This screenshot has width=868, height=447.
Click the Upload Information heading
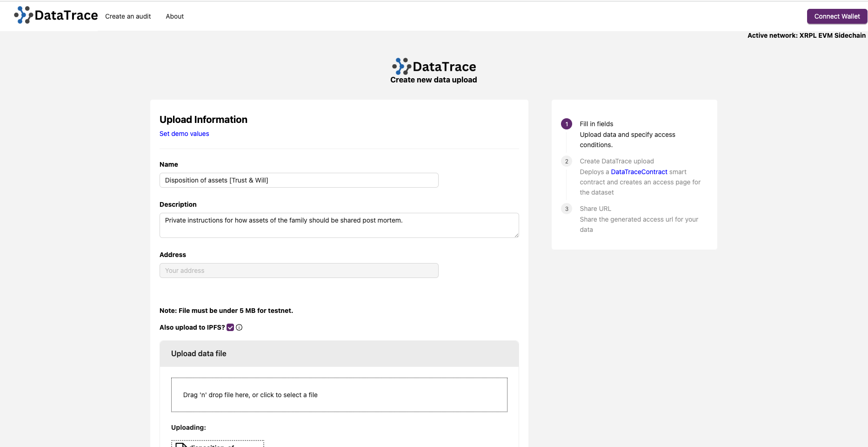[203, 120]
